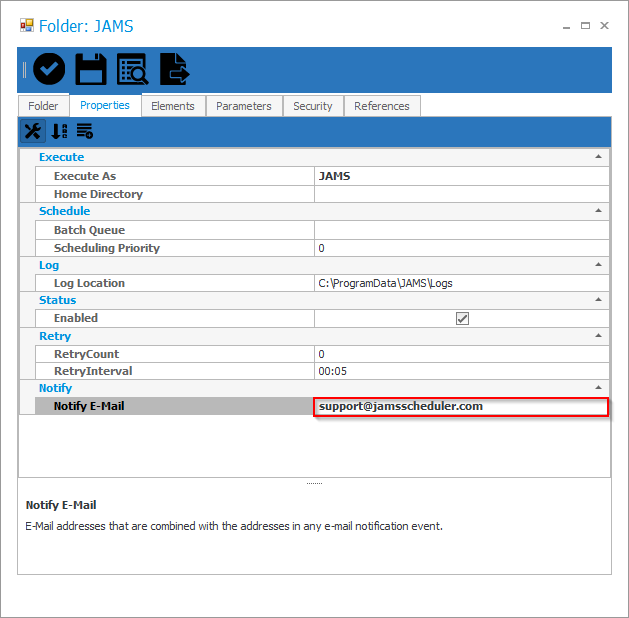Maximize the Folder: JAMS window
Viewport: 629px width, 618px height.
tap(585, 26)
